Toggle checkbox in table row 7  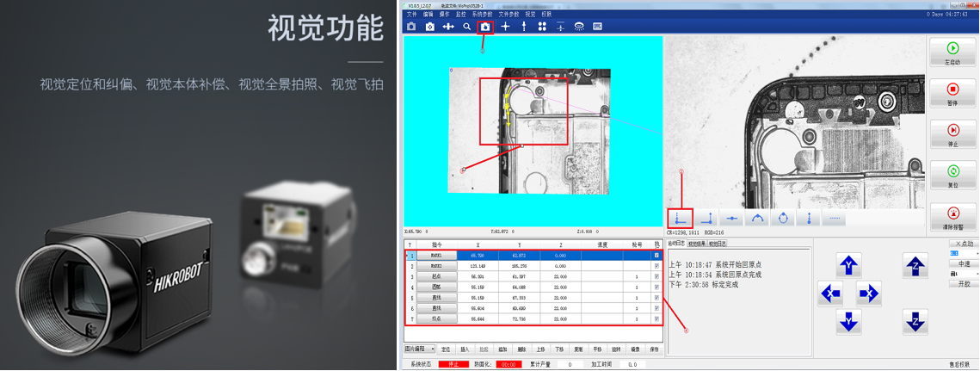[x=656, y=319]
